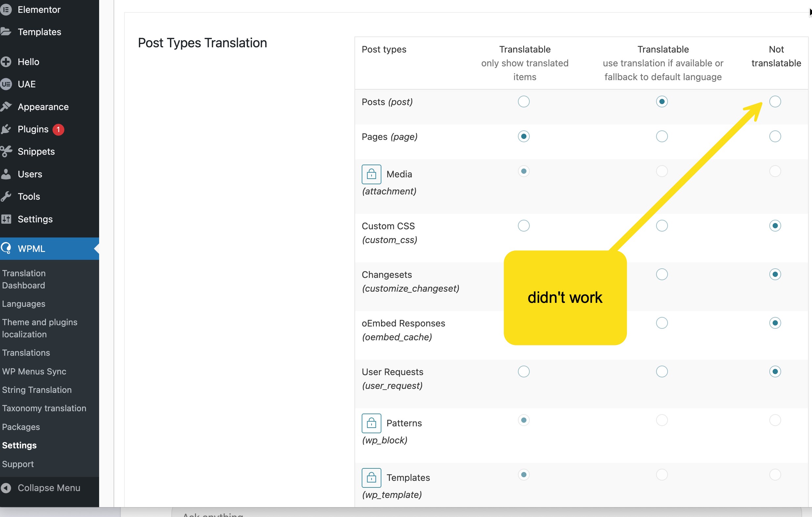Set Posts to Not translatable
Image resolution: width=812 pixels, height=517 pixels.
click(775, 101)
